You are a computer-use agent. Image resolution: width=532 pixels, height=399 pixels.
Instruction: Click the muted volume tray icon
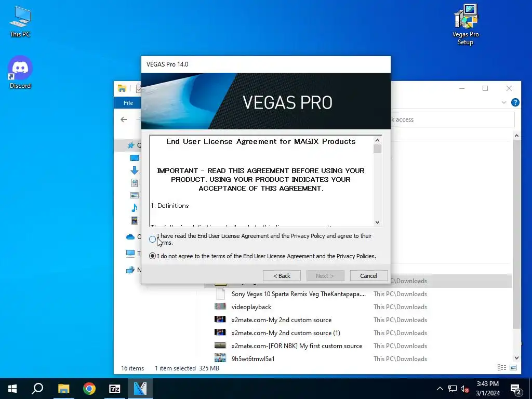pyautogui.click(x=465, y=389)
